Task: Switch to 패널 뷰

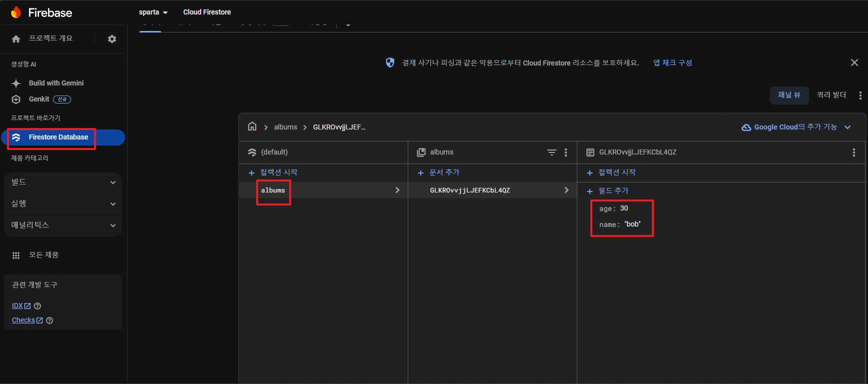Action: tap(789, 95)
